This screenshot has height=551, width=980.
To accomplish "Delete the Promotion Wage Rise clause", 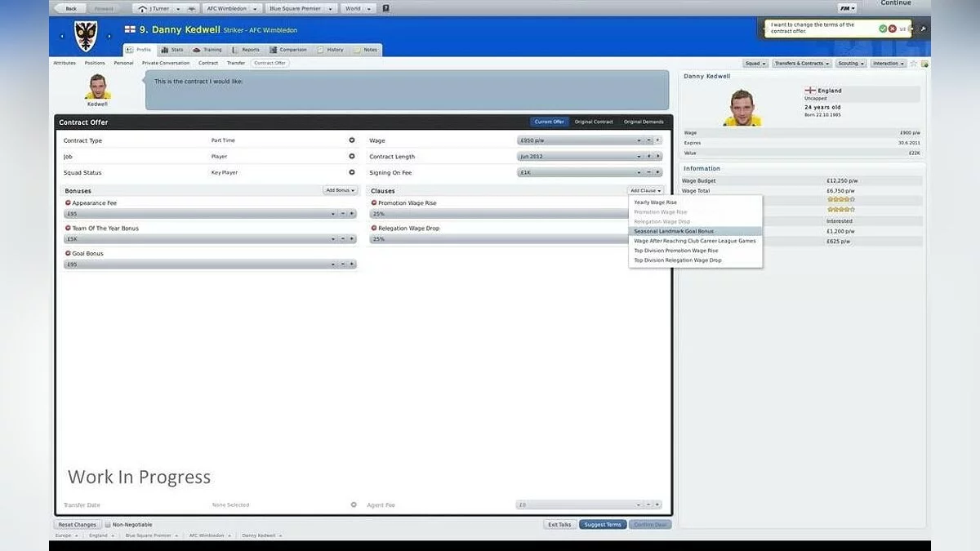I will coord(373,203).
